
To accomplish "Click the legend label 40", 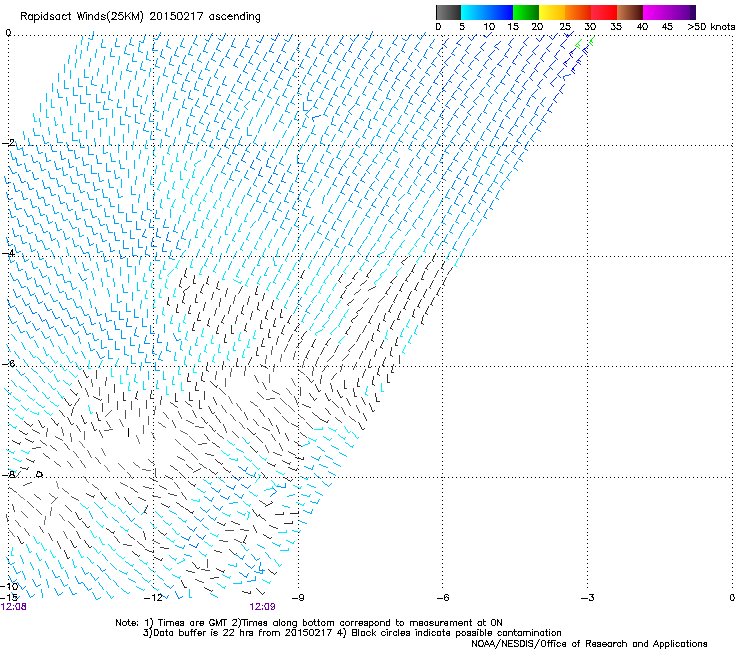I will (642, 27).
